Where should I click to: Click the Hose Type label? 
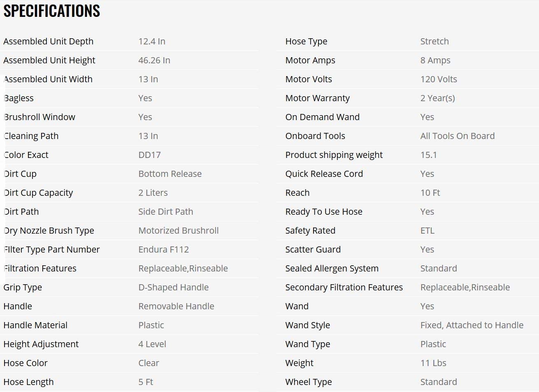pyautogui.click(x=307, y=42)
